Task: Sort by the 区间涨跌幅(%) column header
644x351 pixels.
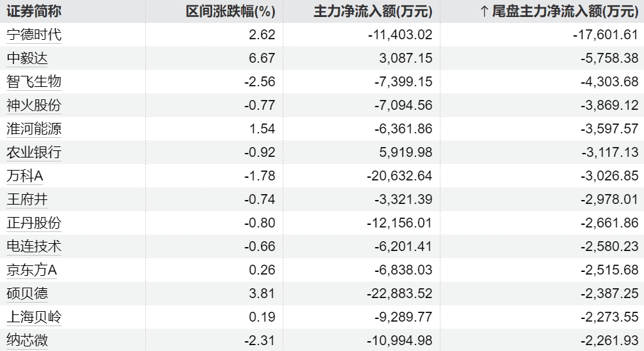Action: point(230,11)
